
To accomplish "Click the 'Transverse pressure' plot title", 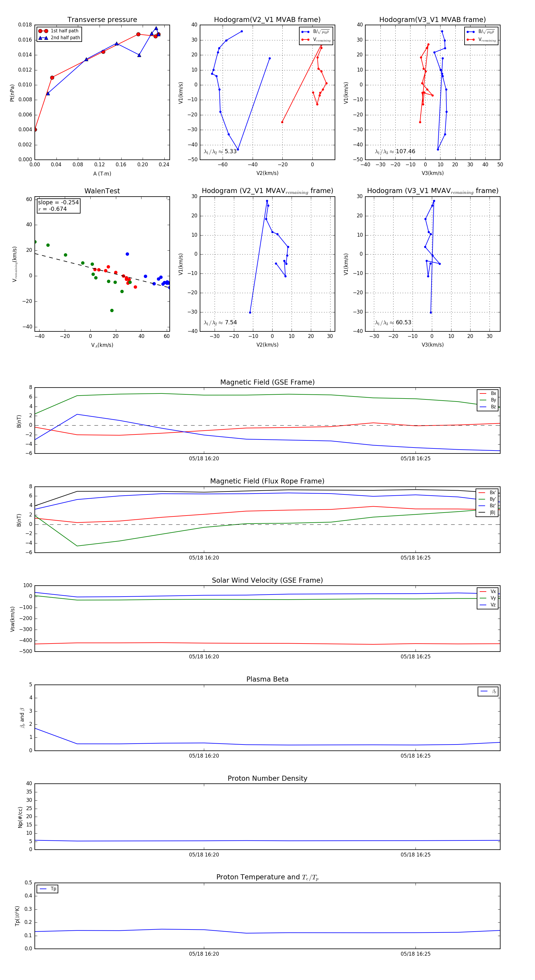I will pyautogui.click(x=102, y=20).
